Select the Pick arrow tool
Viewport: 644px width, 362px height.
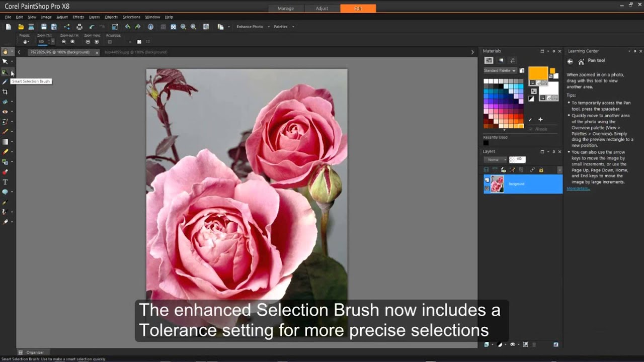click(5, 61)
